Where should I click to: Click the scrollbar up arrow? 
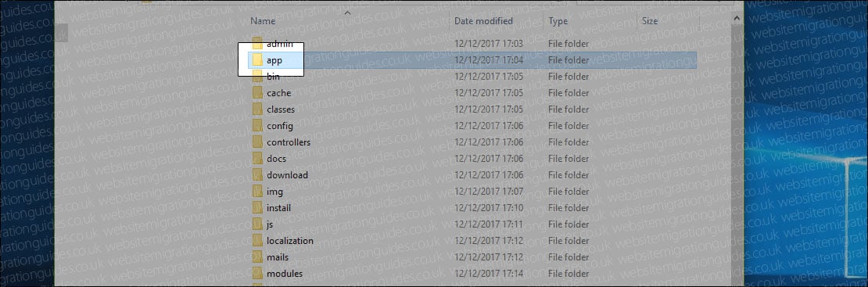(x=737, y=19)
